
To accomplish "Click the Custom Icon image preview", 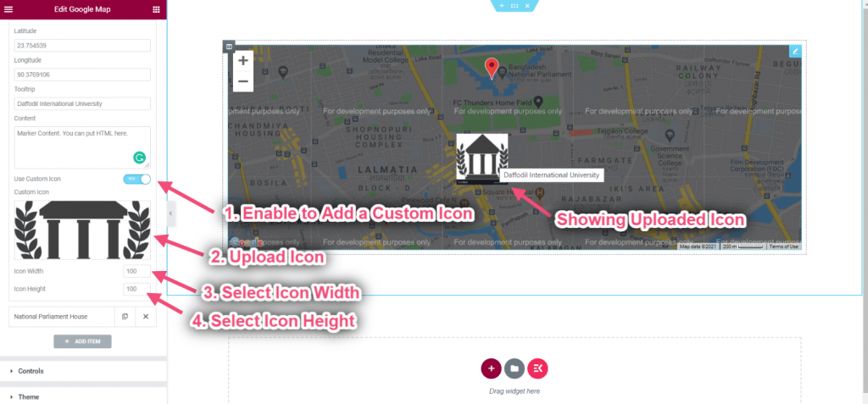I will coord(82,230).
